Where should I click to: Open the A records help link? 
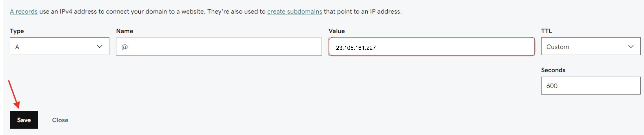23,11
